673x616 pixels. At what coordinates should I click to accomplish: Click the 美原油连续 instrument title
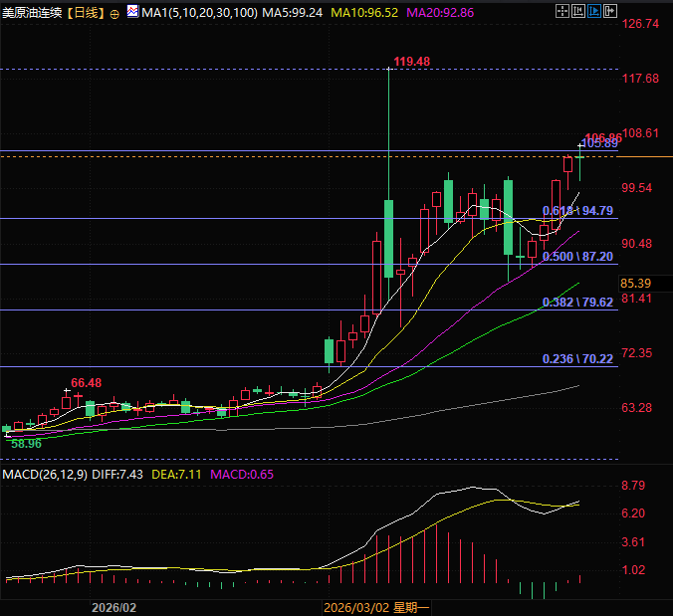pyautogui.click(x=32, y=13)
